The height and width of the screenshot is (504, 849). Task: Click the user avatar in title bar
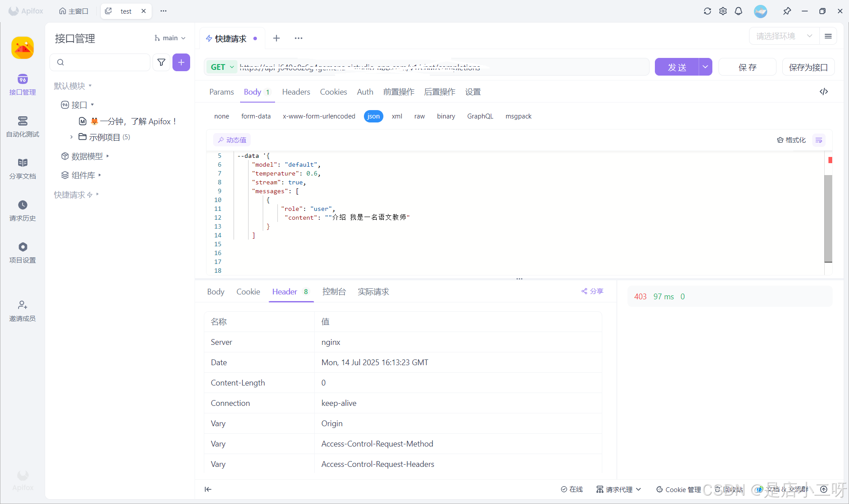click(x=761, y=11)
